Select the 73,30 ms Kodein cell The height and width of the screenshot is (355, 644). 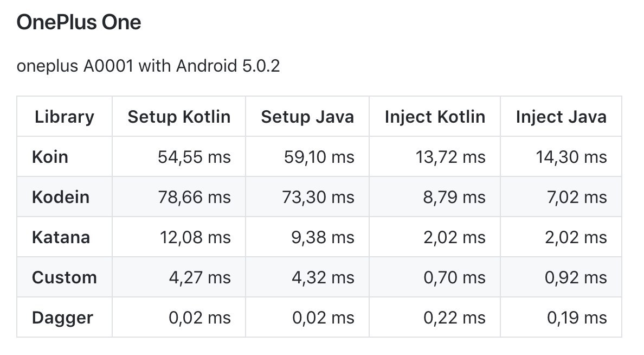[318, 197]
